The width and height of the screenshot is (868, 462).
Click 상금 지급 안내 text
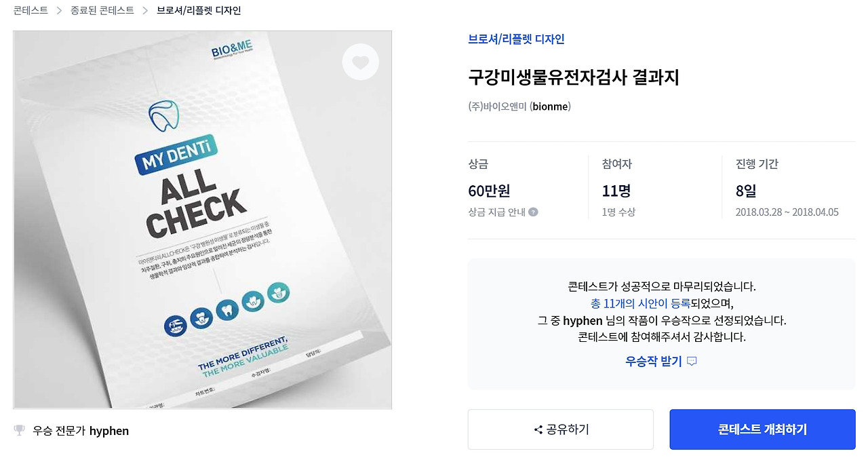click(x=496, y=212)
